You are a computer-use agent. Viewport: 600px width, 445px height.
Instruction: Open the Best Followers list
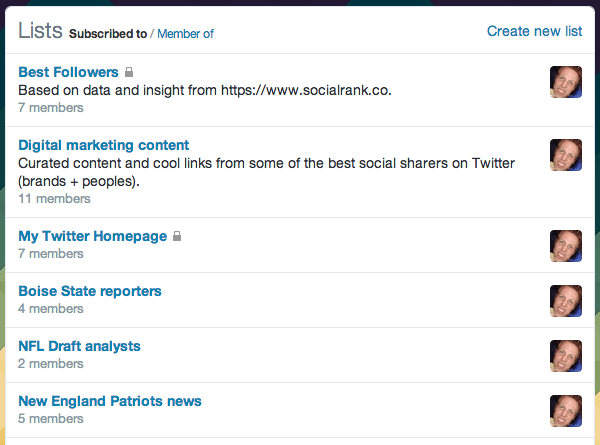pyautogui.click(x=68, y=72)
